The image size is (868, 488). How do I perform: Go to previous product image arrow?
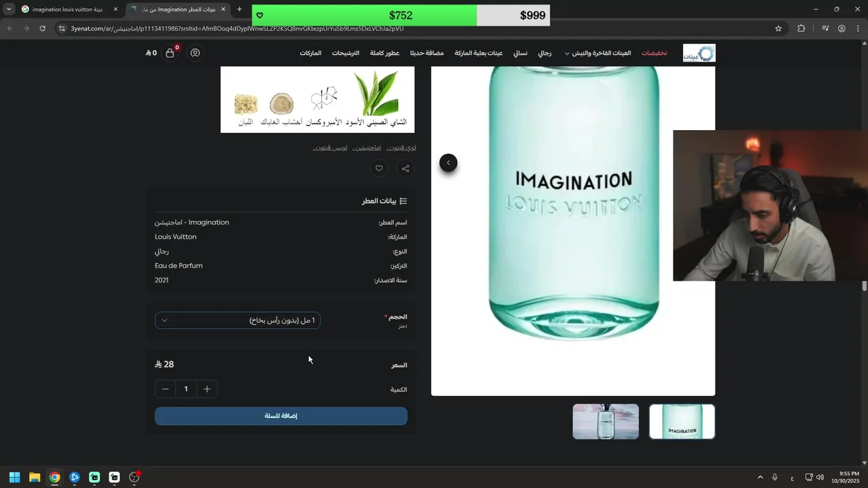[x=448, y=163]
